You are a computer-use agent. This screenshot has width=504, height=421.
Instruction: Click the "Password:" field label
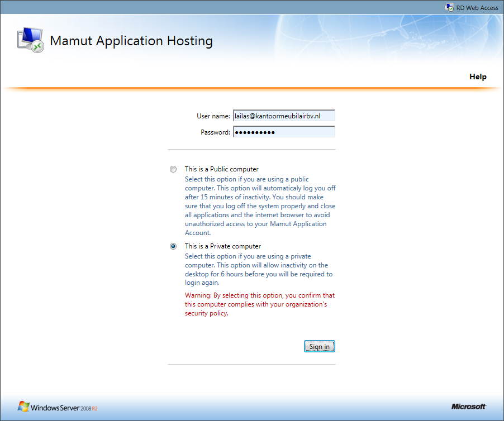pyautogui.click(x=215, y=132)
